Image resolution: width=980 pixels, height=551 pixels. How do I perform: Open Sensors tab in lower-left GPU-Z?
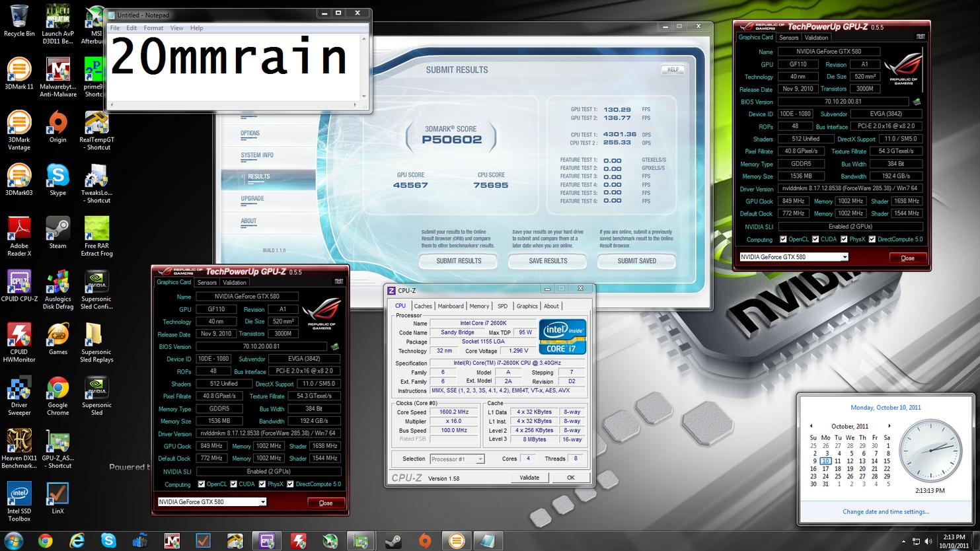207,282
